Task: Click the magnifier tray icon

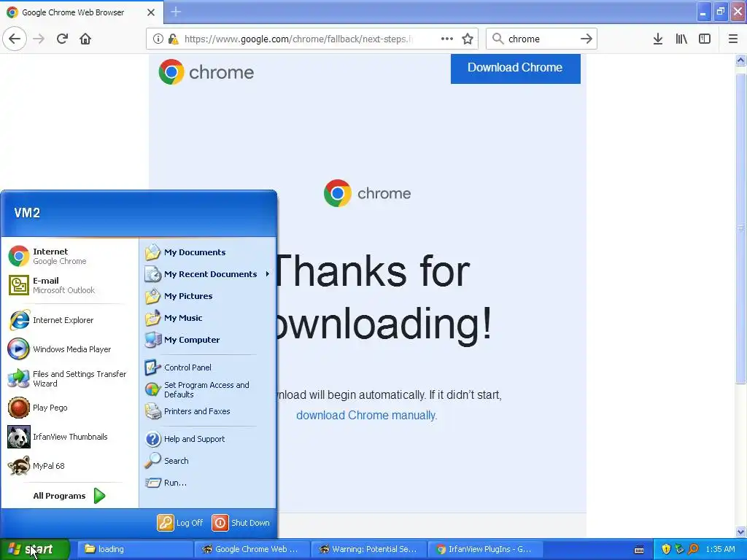Action: (693, 549)
